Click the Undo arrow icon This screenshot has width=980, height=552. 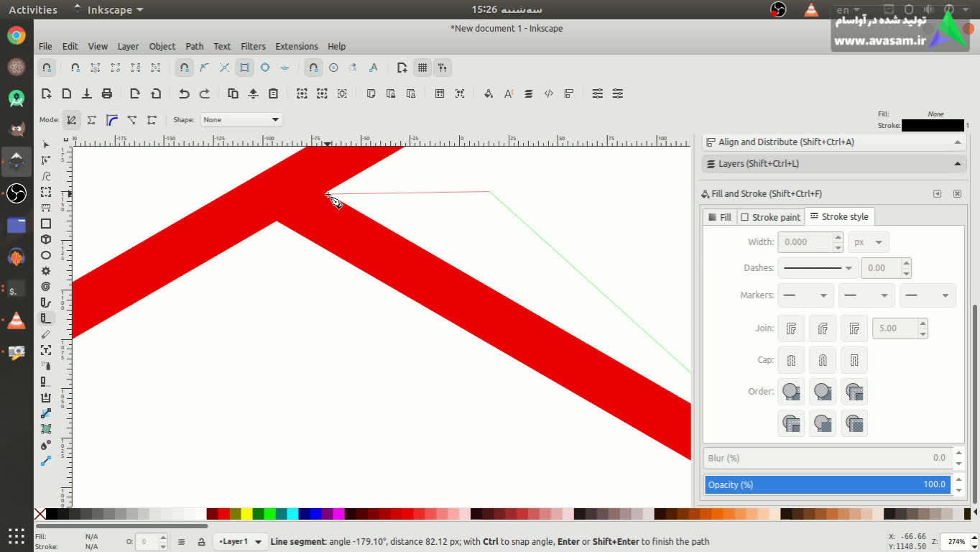tap(184, 93)
